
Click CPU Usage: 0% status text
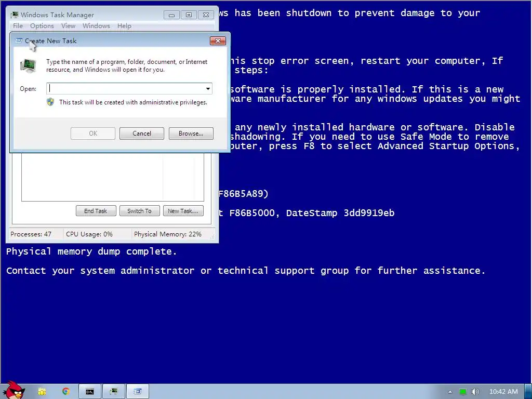click(x=89, y=234)
